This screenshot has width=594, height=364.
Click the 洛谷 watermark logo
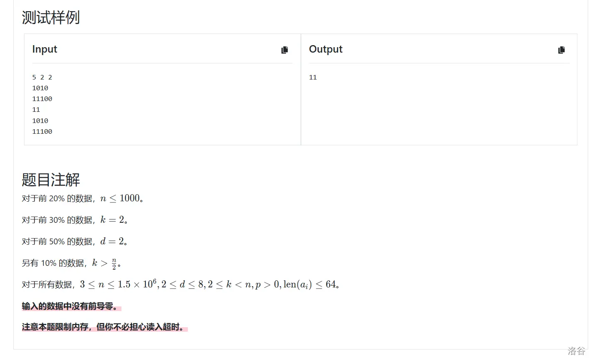(576, 351)
